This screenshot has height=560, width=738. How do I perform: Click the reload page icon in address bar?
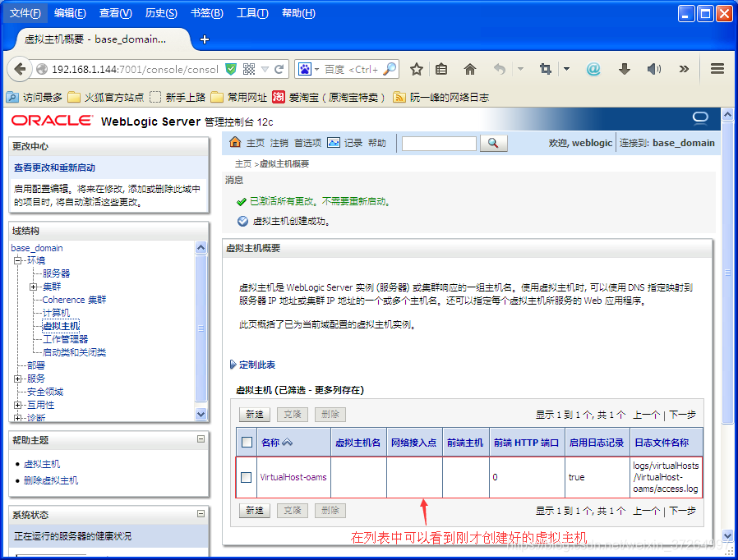click(279, 70)
